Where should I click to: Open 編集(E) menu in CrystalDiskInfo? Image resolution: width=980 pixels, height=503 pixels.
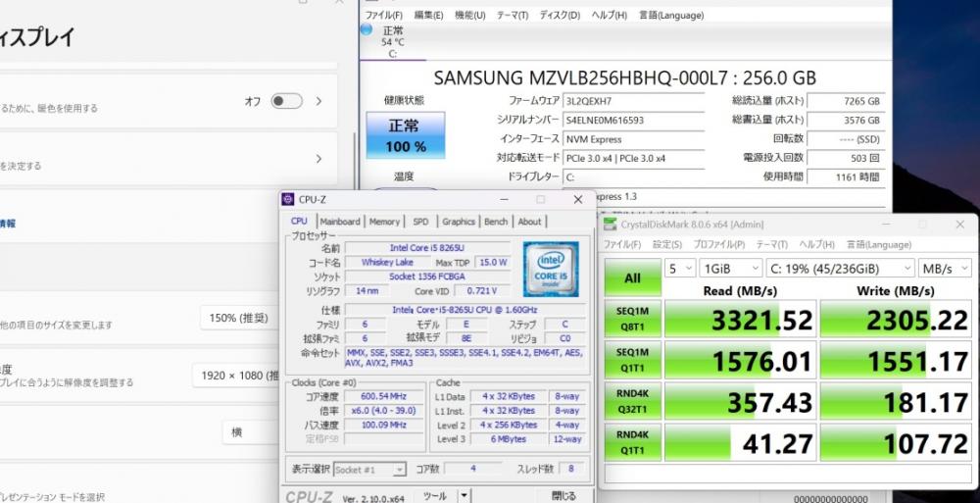[x=429, y=15]
